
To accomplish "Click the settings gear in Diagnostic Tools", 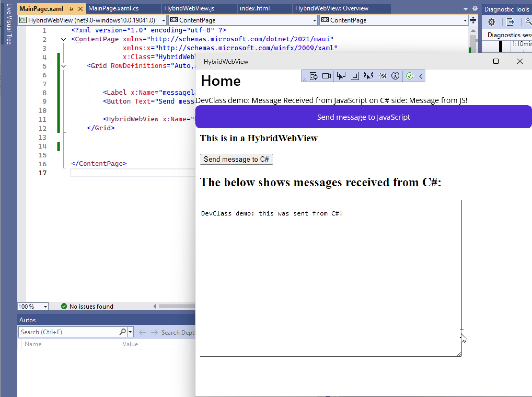I will (492, 22).
